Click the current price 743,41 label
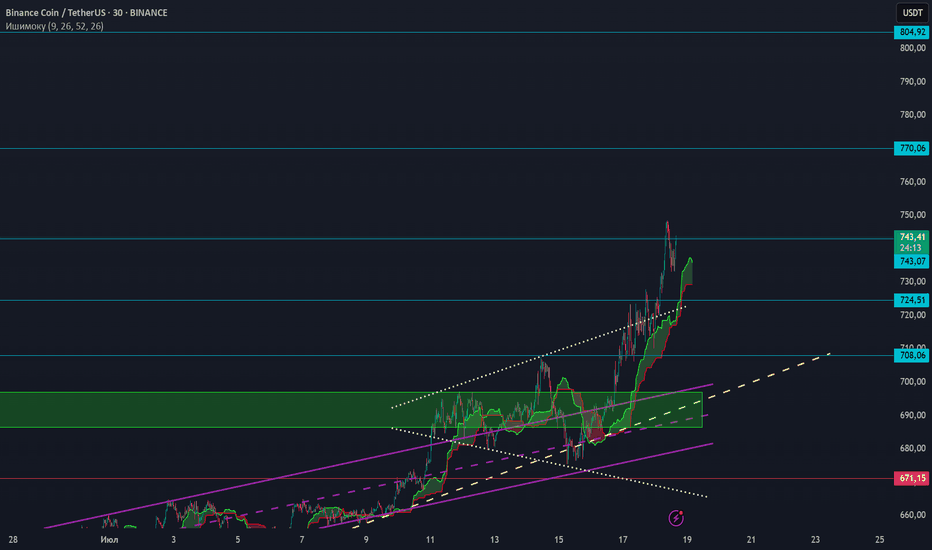 click(x=912, y=237)
